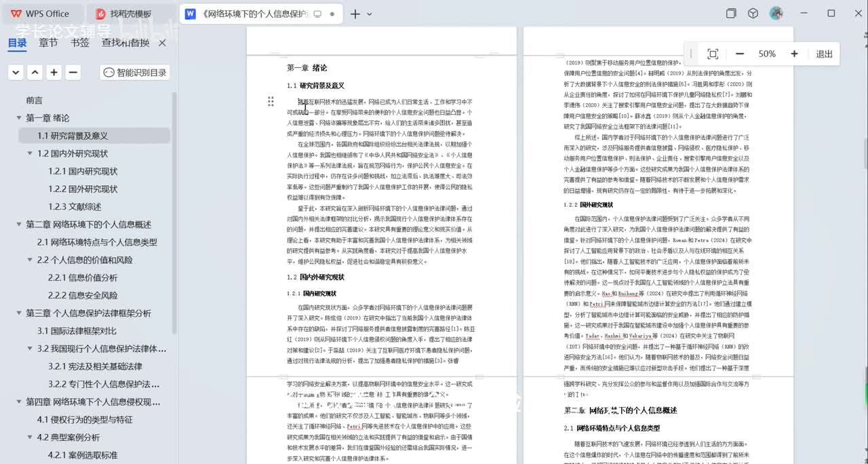
Task: Click the demote heading level minus icon
Action: click(73, 73)
